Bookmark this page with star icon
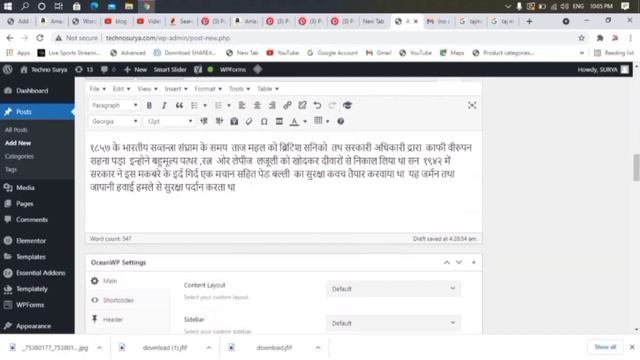Viewport: 640px width, 360px height. pyautogui.click(x=581, y=38)
